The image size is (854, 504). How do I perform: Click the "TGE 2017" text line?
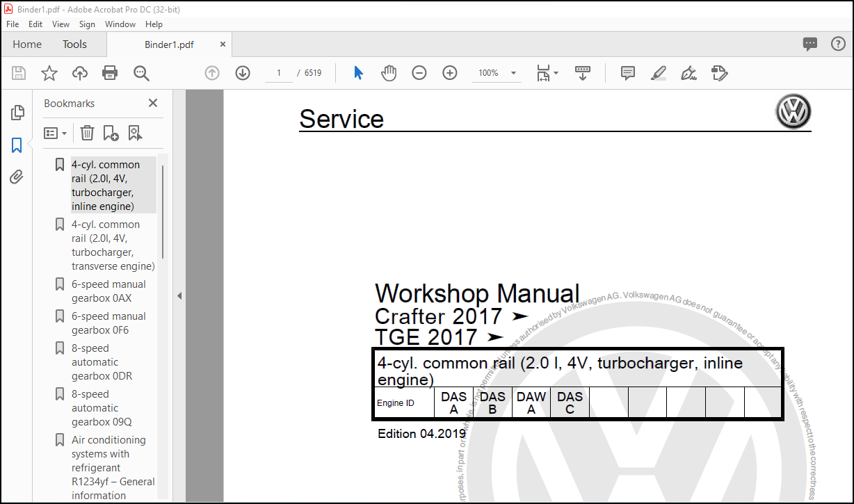(426, 338)
